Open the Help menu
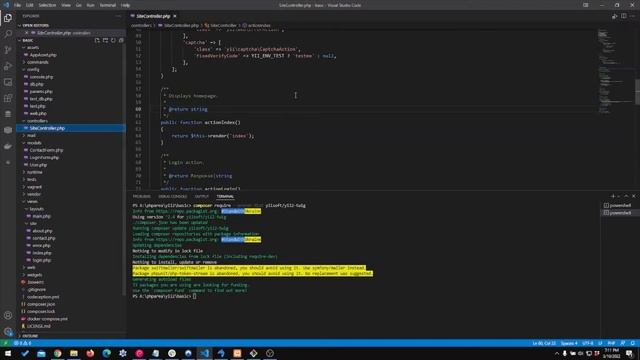640x360 pixels. [125, 5]
